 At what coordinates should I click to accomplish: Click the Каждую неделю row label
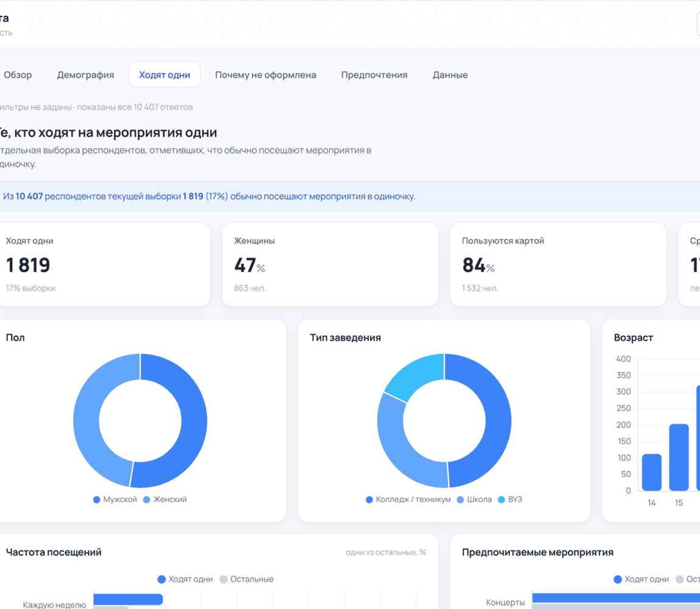click(x=54, y=605)
